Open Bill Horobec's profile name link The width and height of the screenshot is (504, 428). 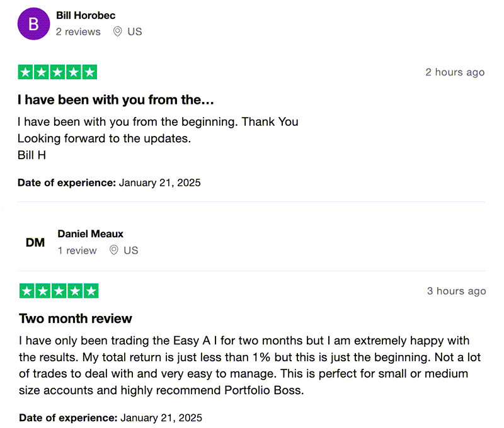click(x=86, y=15)
